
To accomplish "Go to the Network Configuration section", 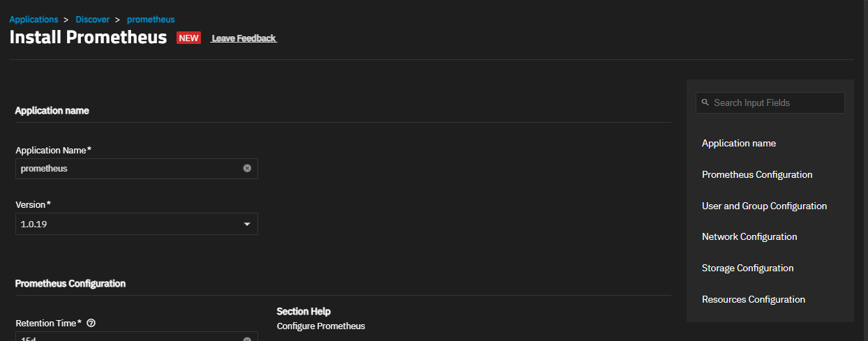I will pos(749,236).
